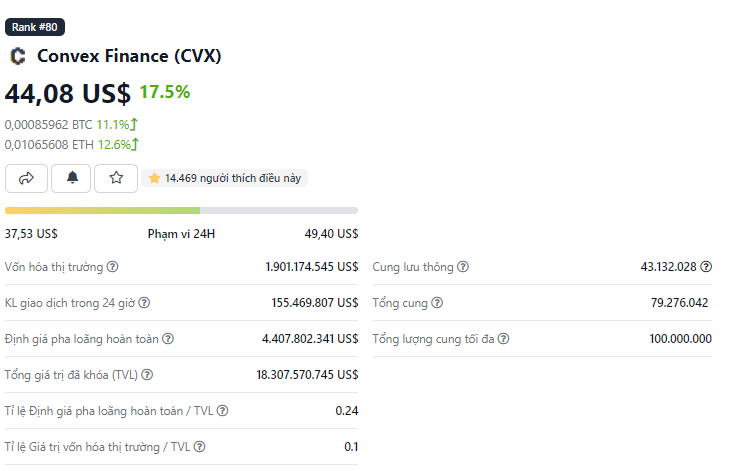Click the Phạm vi 24H label

pos(181,234)
